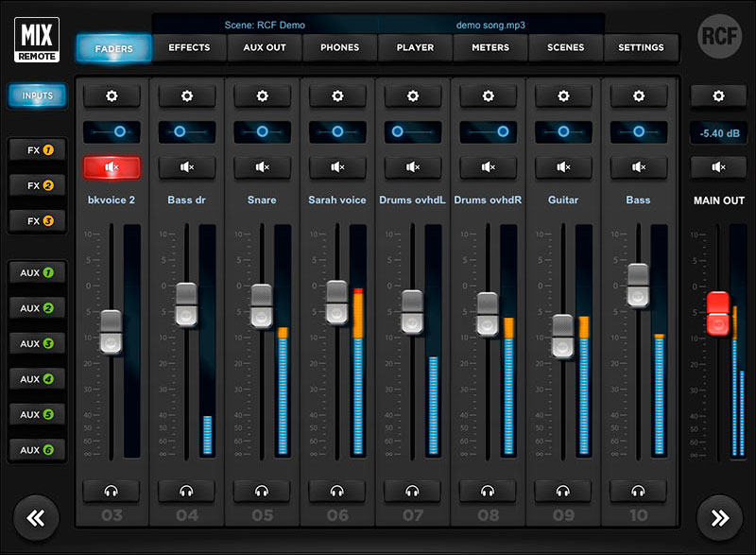
Task: Click the red Main Out fader knob
Action: tap(719, 314)
